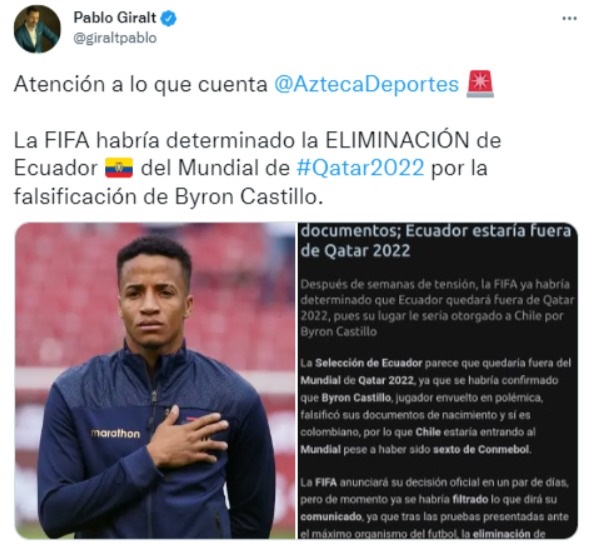Click the headline 'Ecuador estaría fuera de Qatar 2022'

436,241
